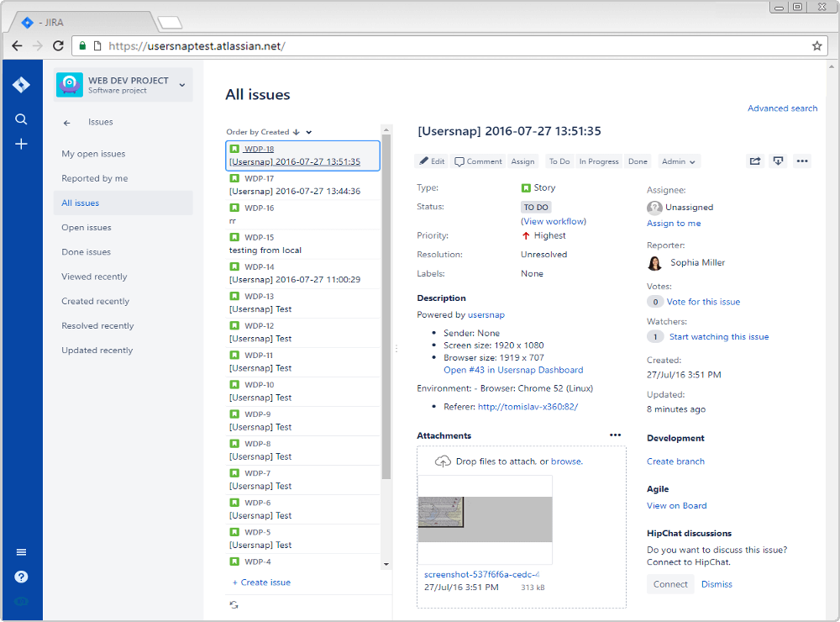Open the attachments ellipsis menu
840x622 pixels.
click(616, 435)
